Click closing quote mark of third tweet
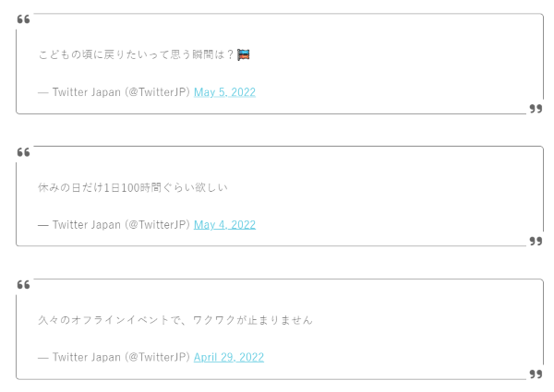 (x=536, y=374)
